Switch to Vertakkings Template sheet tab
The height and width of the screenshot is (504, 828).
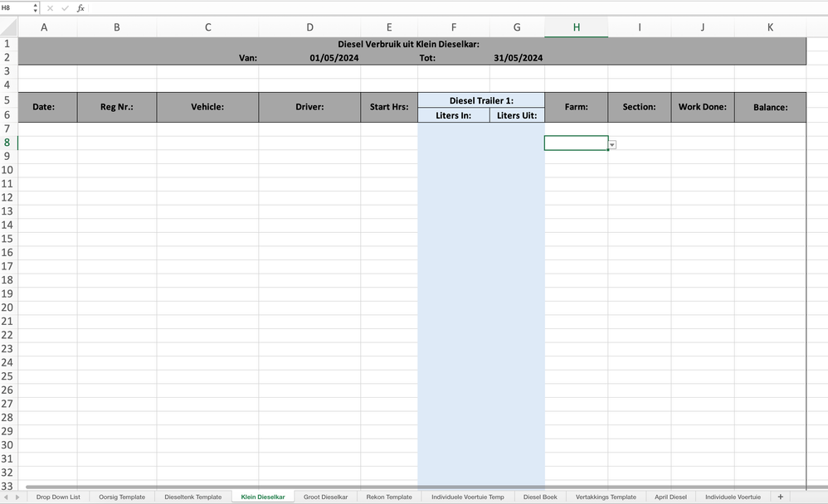[606, 497]
